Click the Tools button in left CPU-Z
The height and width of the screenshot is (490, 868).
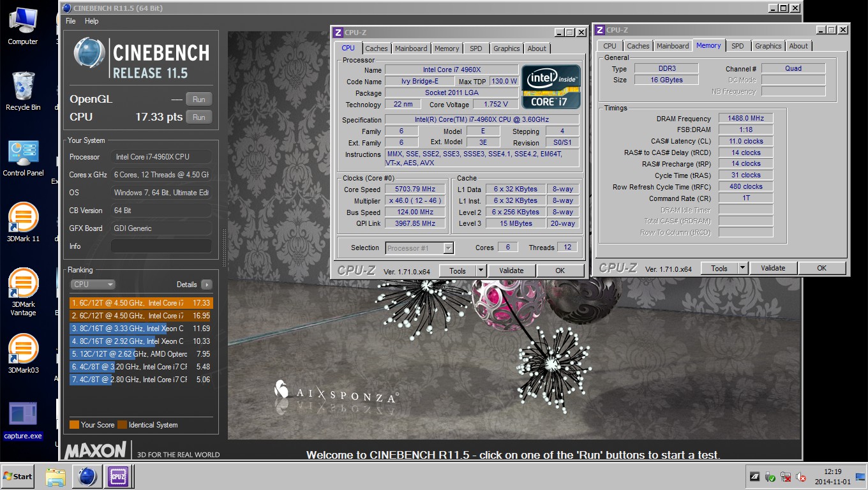458,271
